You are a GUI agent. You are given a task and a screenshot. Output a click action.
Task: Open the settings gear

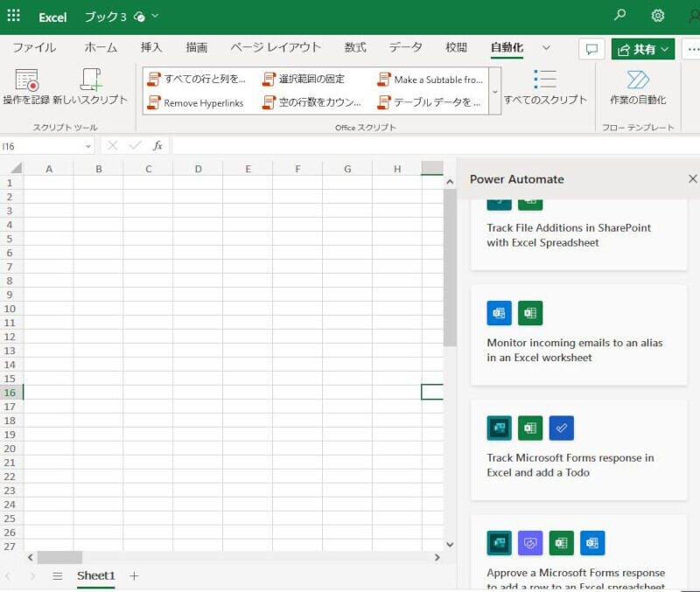(658, 16)
